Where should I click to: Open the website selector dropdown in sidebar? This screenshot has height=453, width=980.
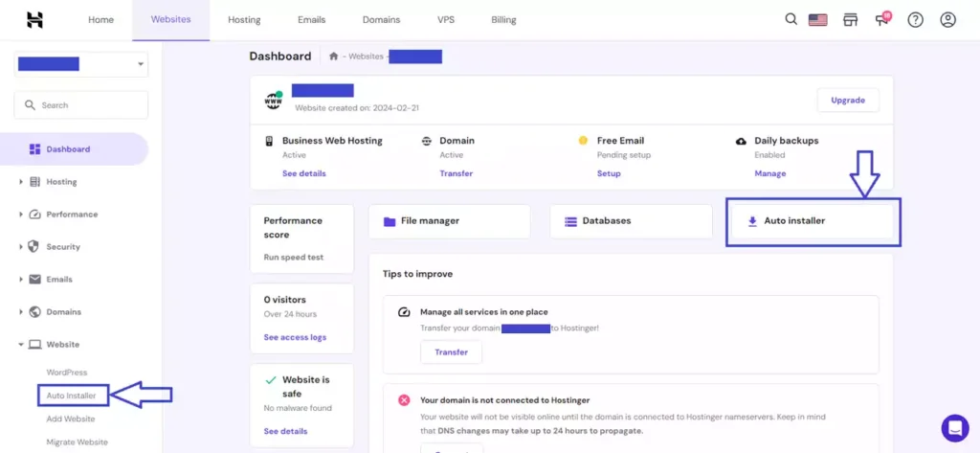[81, 64]
